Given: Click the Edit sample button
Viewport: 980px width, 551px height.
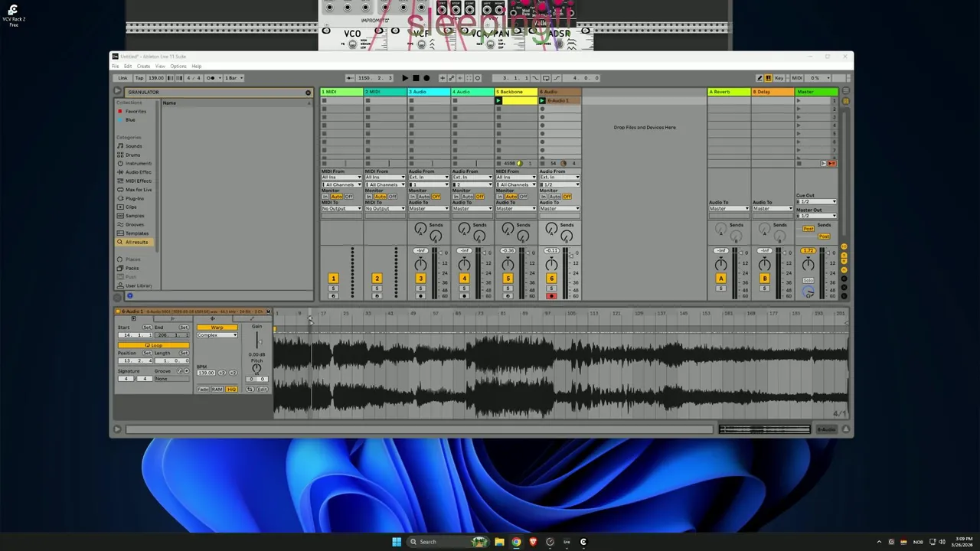Looking at the screenshot, I should (262, 390).
